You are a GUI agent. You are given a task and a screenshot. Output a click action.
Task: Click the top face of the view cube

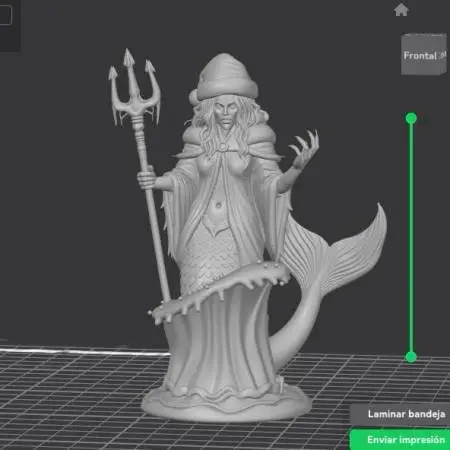pyautogui.click(x=424, y=35)
